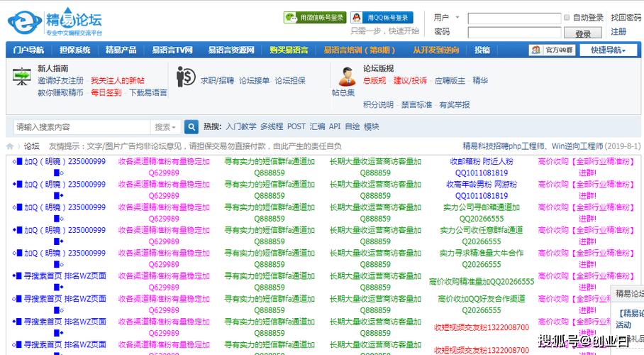This screenshot has height=355, width=644.
Task: Open the 门户导航 menu item
Action: coord(28,50)
